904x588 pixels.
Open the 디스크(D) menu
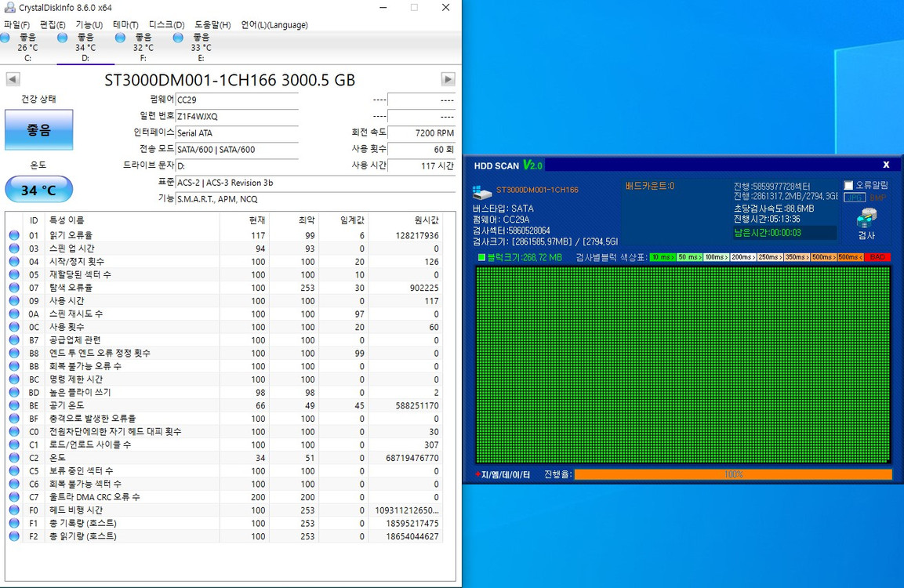(x=166, y=25)
